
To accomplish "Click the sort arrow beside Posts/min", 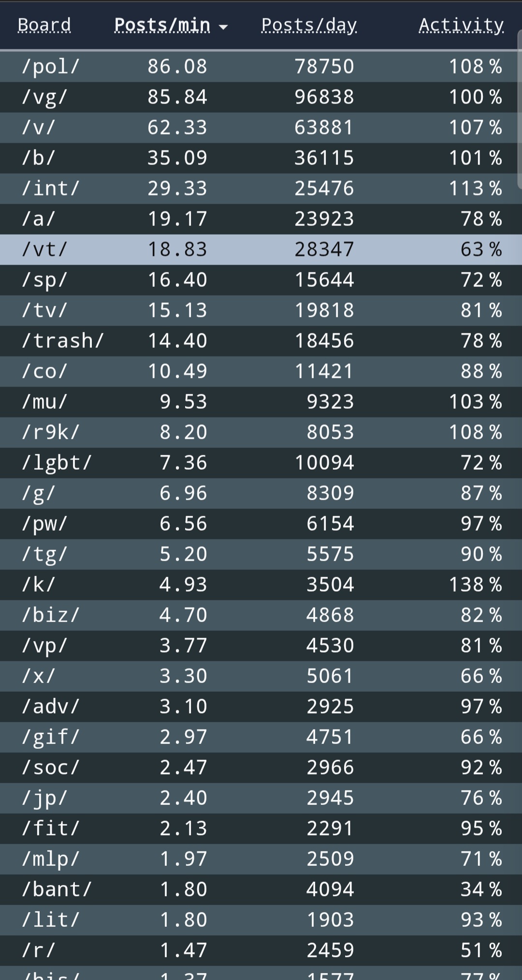I will pos(223,27).
